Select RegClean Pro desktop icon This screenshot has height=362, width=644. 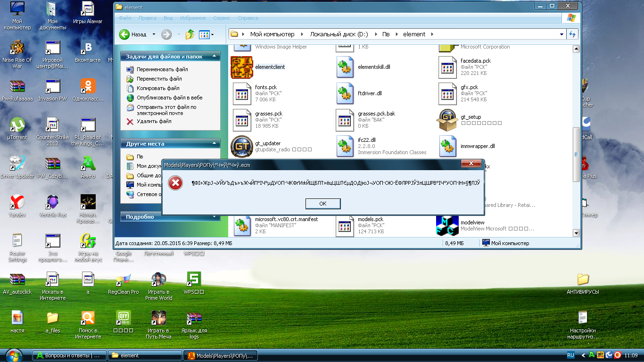[x=124, y=283]
